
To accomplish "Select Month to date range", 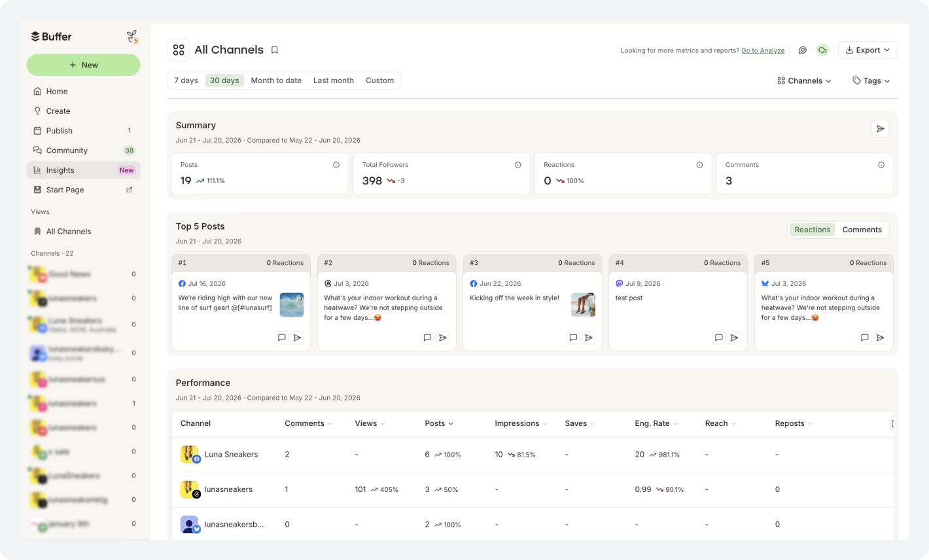I will tap(276, 80).
